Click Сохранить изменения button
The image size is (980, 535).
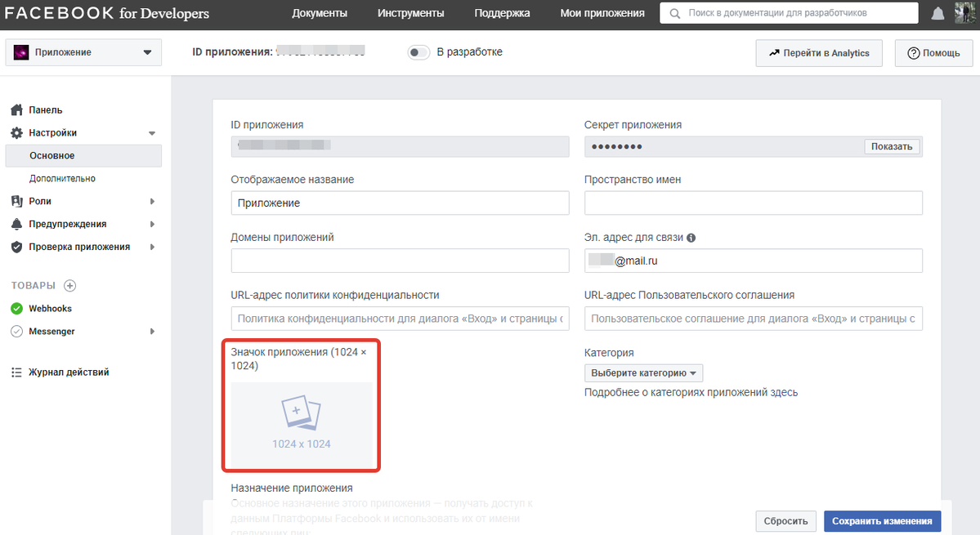(882, 521)
